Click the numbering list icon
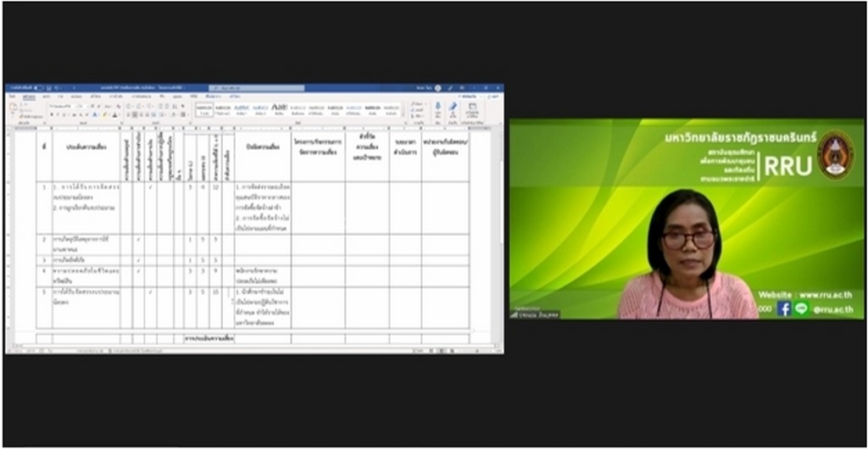The height and width of the screenshot is (450, 868). pyautogui.click(x=138, y=106)
